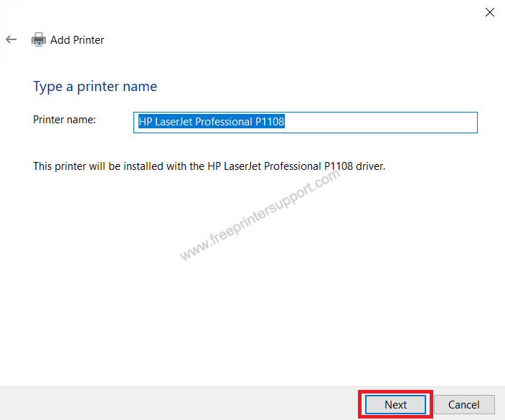Click blank white area below the watermark
Viewport: 505px width, 420px height.
click(x=251, y=323)
